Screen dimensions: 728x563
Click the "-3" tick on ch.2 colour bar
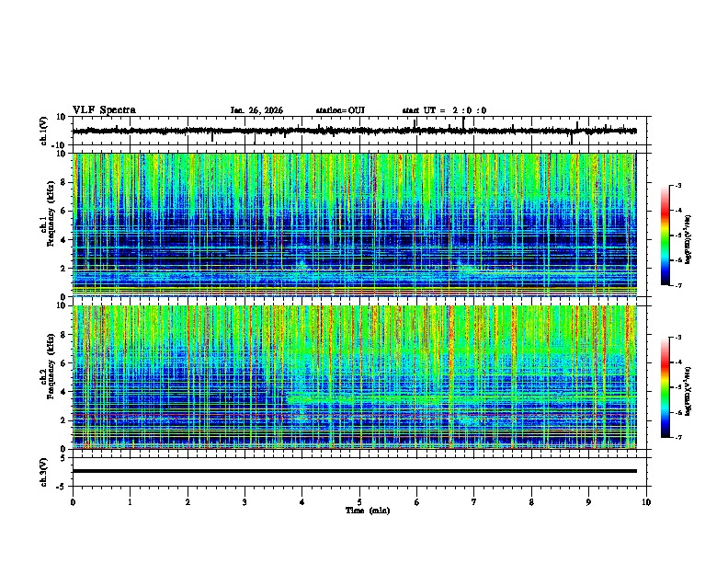(x=677, y=338)
